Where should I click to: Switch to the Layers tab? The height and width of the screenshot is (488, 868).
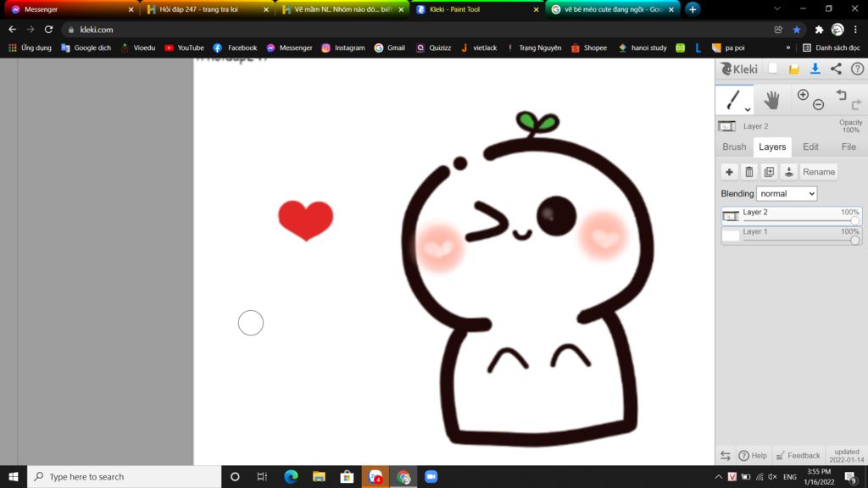[772, 147]
